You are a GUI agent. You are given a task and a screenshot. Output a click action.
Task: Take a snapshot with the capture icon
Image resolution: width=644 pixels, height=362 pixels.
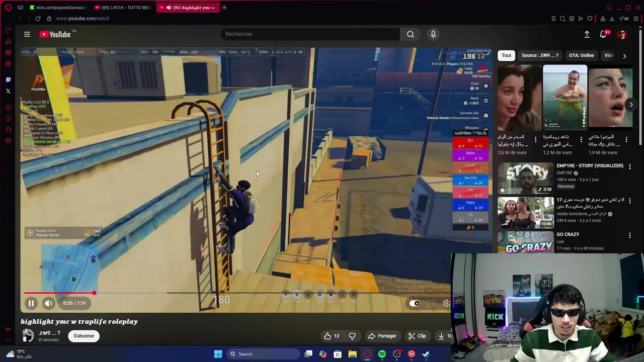point(562,19)
